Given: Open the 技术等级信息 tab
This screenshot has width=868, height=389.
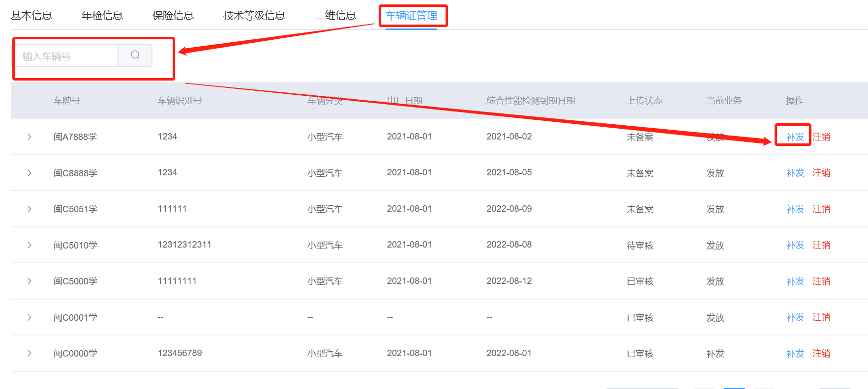Looking at the screenshot, I should pos(254,16).
